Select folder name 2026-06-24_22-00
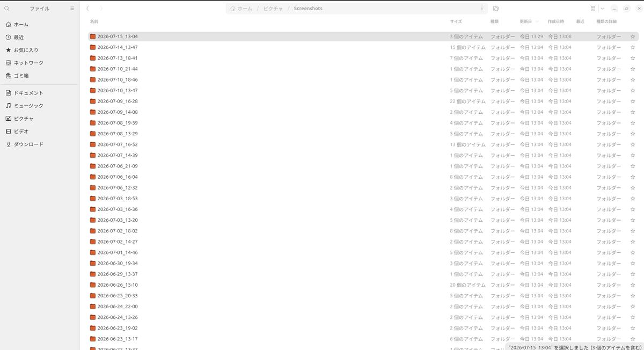The width and height of the screenshot is (644, 350). pos(118,307)
